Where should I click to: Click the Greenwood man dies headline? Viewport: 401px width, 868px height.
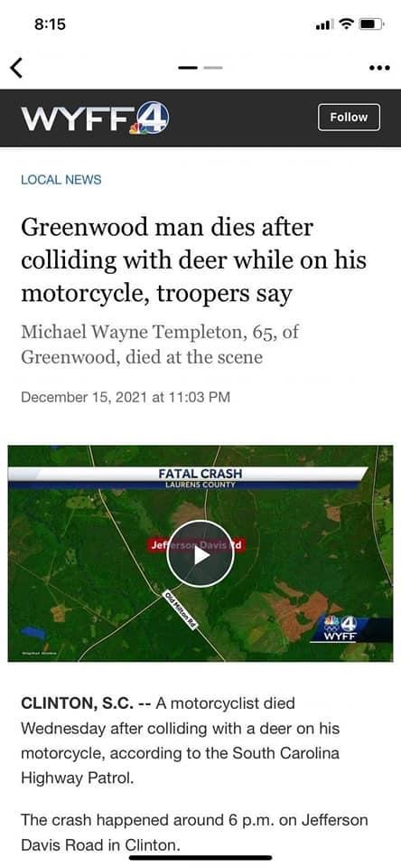coord(193,260)
